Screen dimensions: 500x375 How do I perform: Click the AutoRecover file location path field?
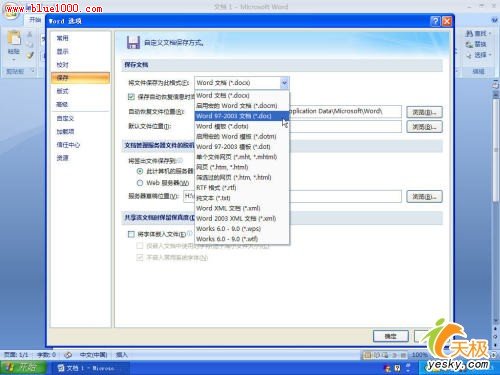pyautogui.click(x=345, y=112)
